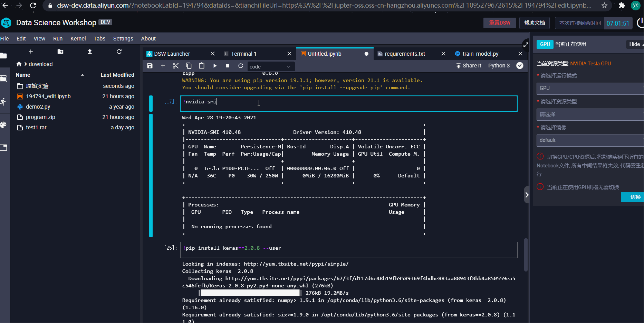Image resolution: width=644 pixels, height=323 pixels.
Task: Close the train_model.py tab
Action: tap(520, 54)
